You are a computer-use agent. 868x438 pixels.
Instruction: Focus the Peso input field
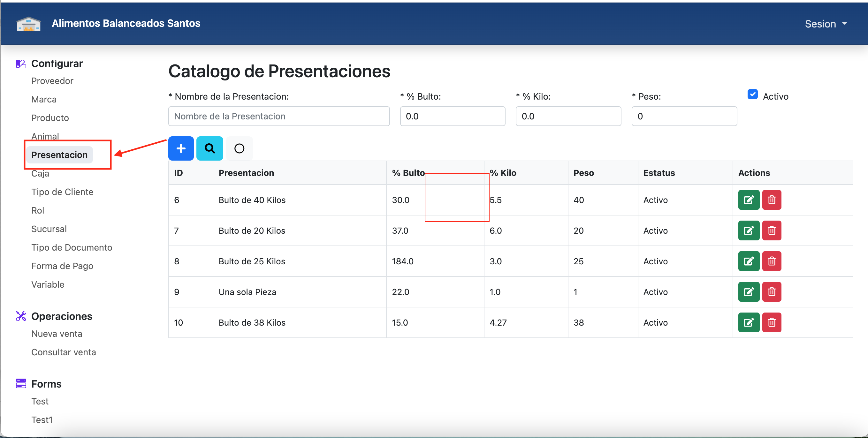click(684, 116)
